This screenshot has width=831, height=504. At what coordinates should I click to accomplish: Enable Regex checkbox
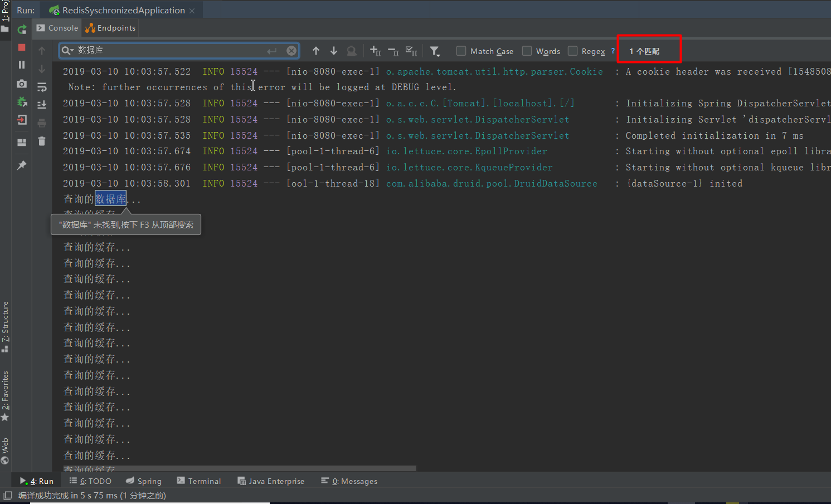coord(572,51)
